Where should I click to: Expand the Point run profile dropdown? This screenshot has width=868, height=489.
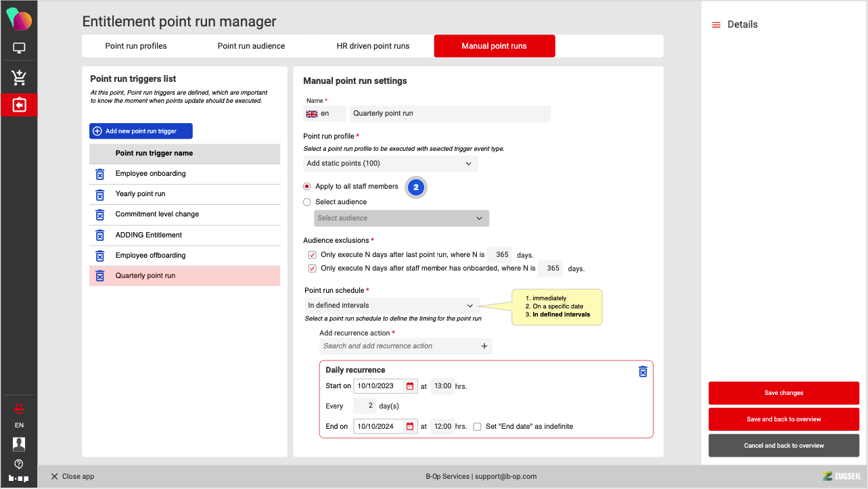(390, 164)
